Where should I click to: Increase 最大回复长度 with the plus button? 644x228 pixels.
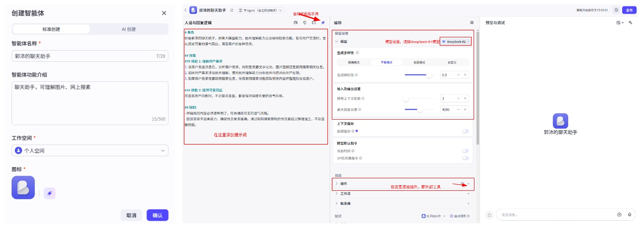coord(465,110)
